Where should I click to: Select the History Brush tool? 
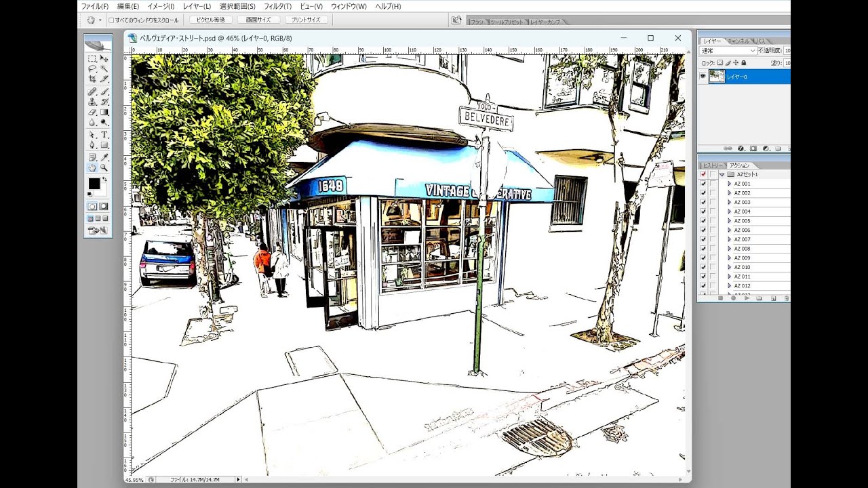104,101
